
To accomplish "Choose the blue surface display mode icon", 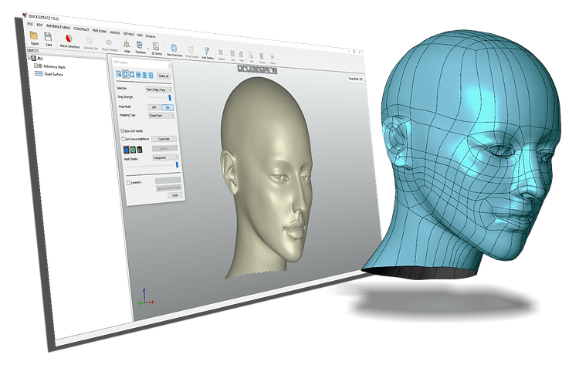I will (x=127, y=149).
